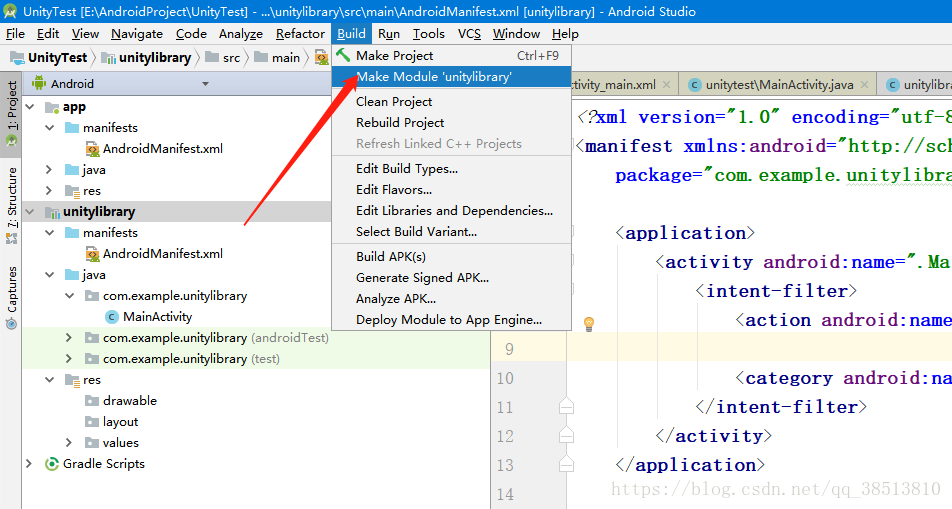Select Make Module 'unitylibrary' menu item

tap(451, 77)
